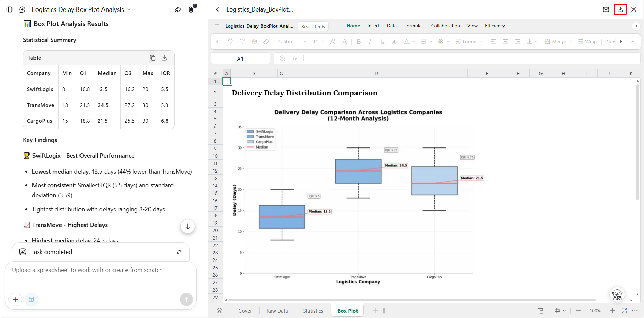The height and width of the screenshot is (318, 644).
Task: Toggle Bold formatting in the toolbar
Action: pos(359,42)
